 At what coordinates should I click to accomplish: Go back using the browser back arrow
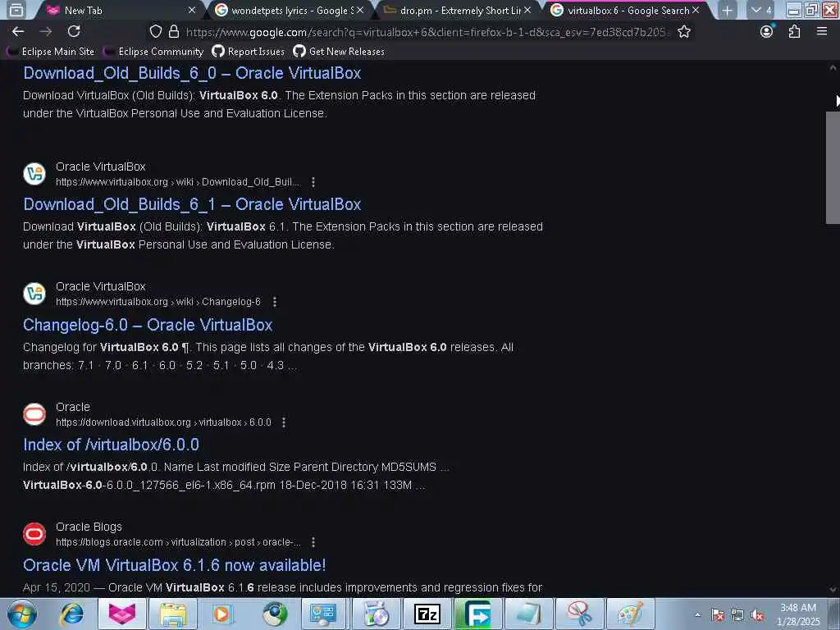click(x=18, y=32)
